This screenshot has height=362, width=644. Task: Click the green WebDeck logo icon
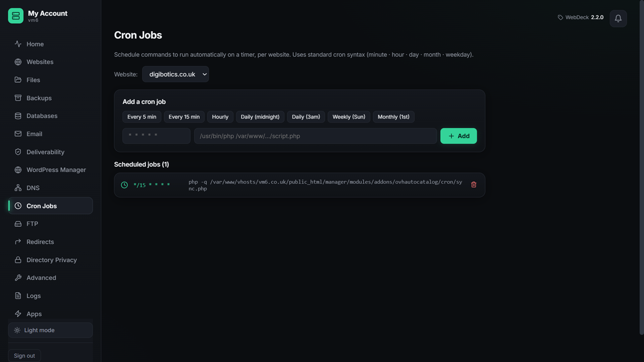[16, 16]
